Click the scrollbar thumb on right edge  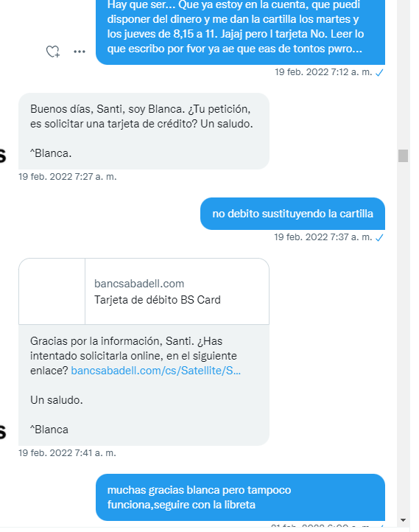pos(403,155)
